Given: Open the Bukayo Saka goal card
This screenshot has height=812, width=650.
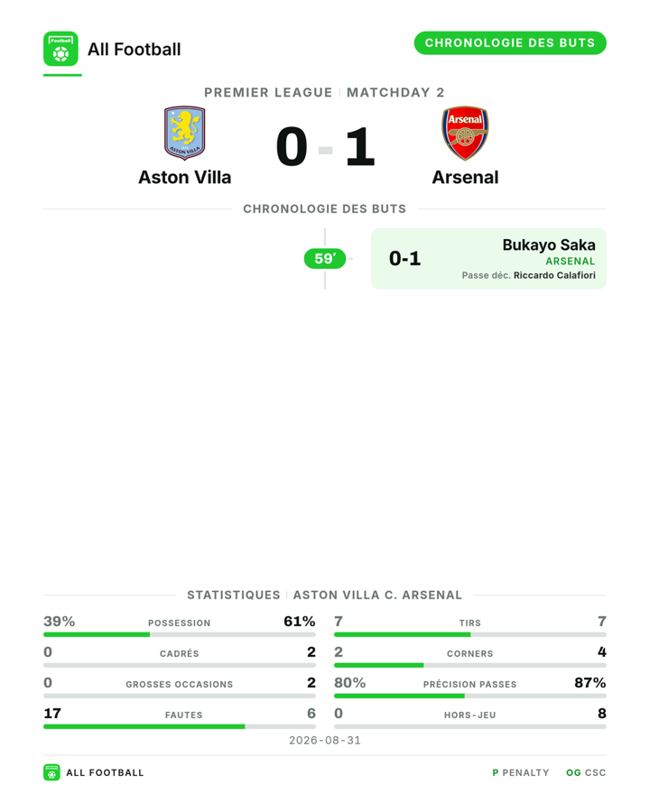Looking at the screenshot, I should (488, 258).
